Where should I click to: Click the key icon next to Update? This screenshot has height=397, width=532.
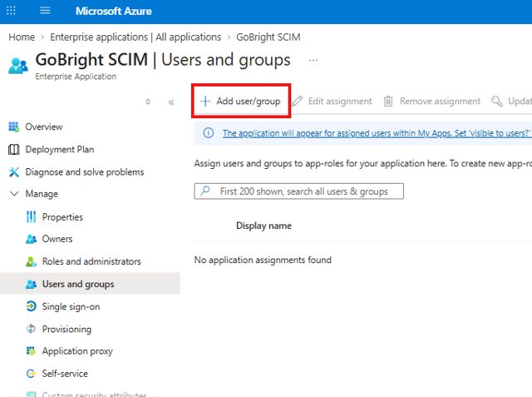497,101
